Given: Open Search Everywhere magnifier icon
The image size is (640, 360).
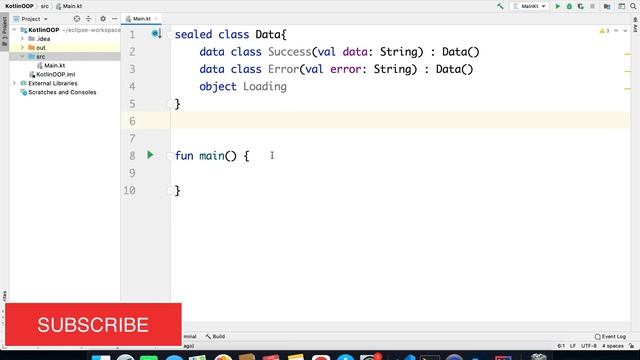Looking at the screenshot, I should coord(633,6).
